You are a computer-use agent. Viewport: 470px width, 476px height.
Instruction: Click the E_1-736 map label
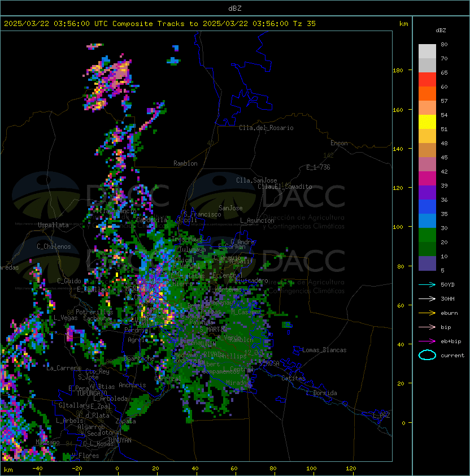318,167
